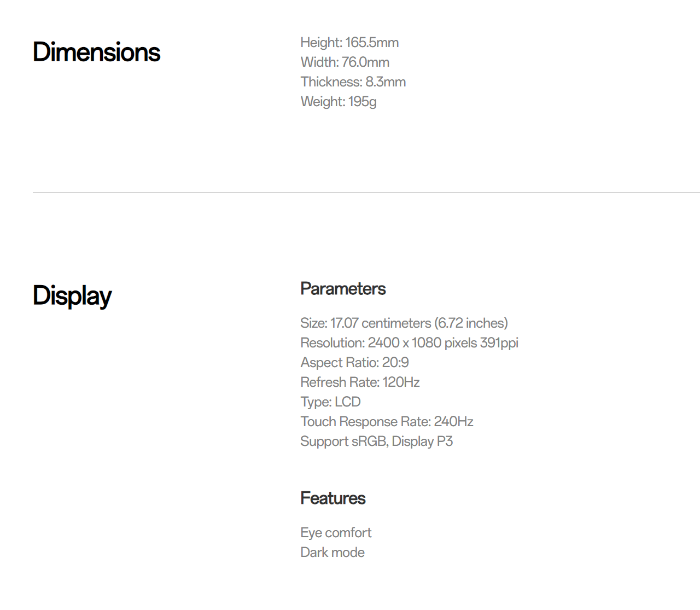Click the (6.72 inches) text
This screenshot has height=610, width=700.
click(471, 323)
